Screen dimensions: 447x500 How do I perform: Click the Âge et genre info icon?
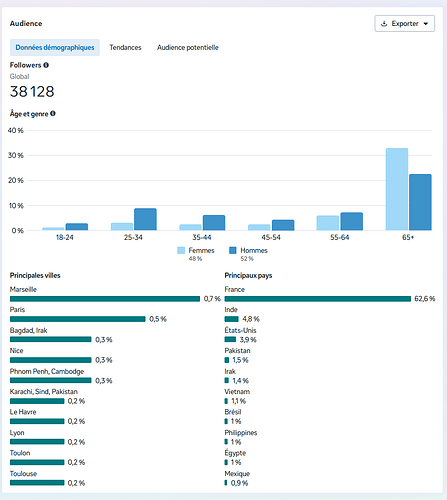coord(53,114)
